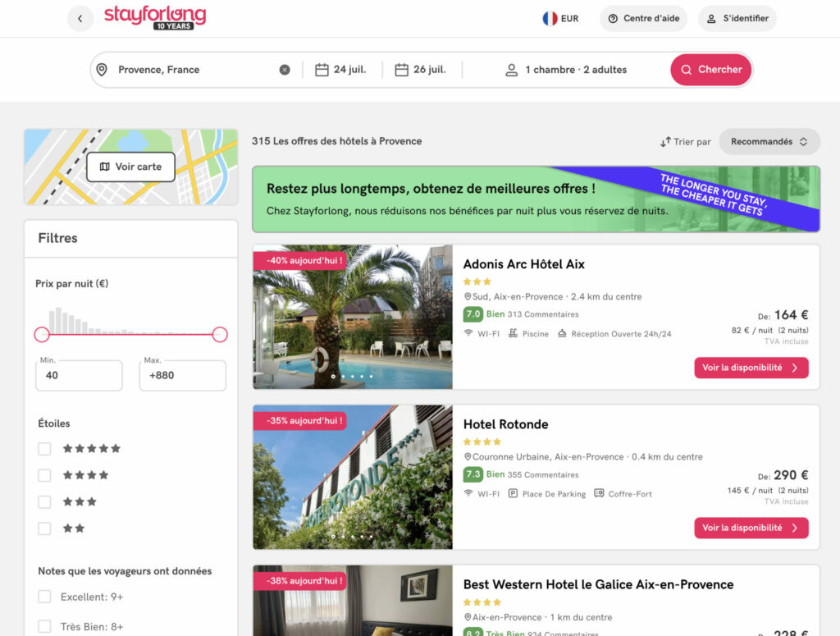Filter by three-star hotels
Screen dimensions: 840x636
click(44, 502)
